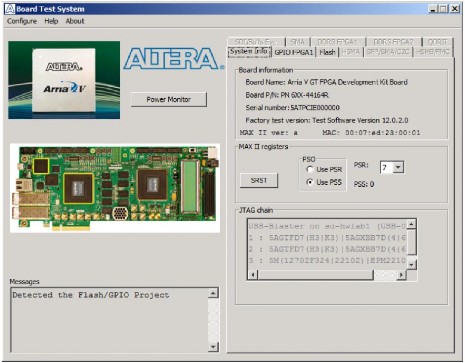
Task: Select the QDRII tab
Action: 437,42
